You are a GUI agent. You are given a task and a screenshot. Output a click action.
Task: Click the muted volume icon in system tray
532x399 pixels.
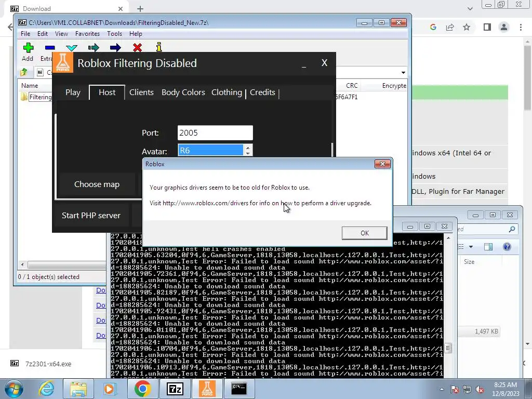[480, 389]
